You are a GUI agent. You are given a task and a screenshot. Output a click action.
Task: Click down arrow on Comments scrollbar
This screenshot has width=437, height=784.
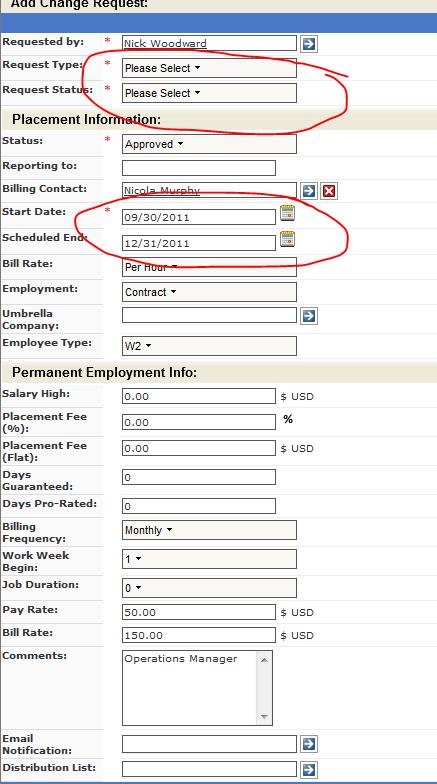click(x=264, y=717)
